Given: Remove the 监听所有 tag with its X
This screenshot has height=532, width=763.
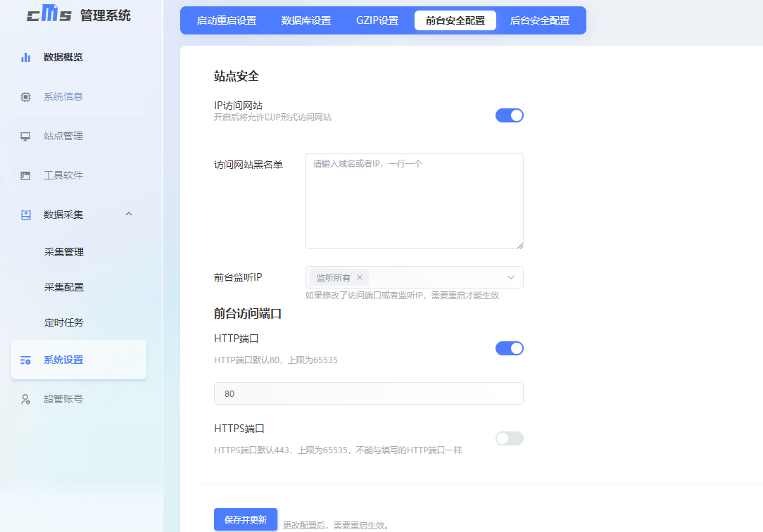Looking at the screenshot, I should pos(360,277).
